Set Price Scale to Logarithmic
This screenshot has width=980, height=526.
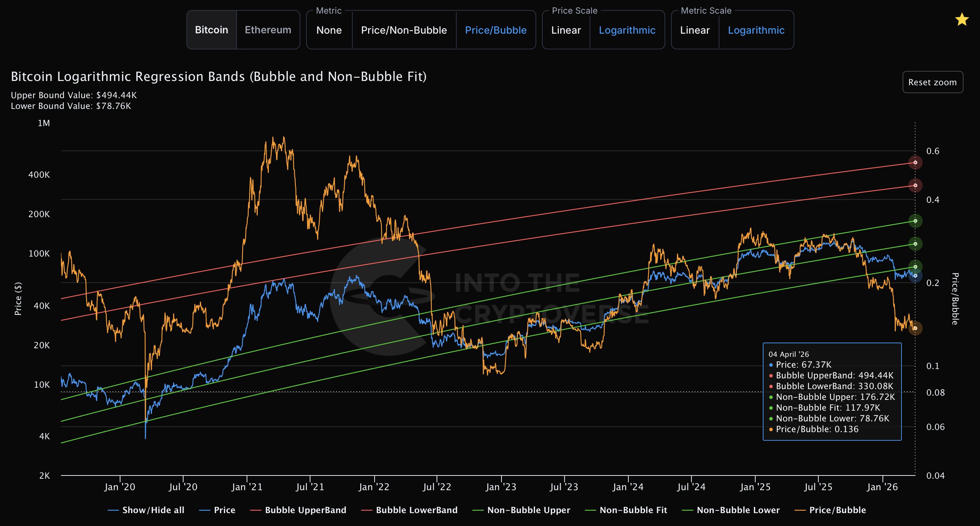[627, 30]
